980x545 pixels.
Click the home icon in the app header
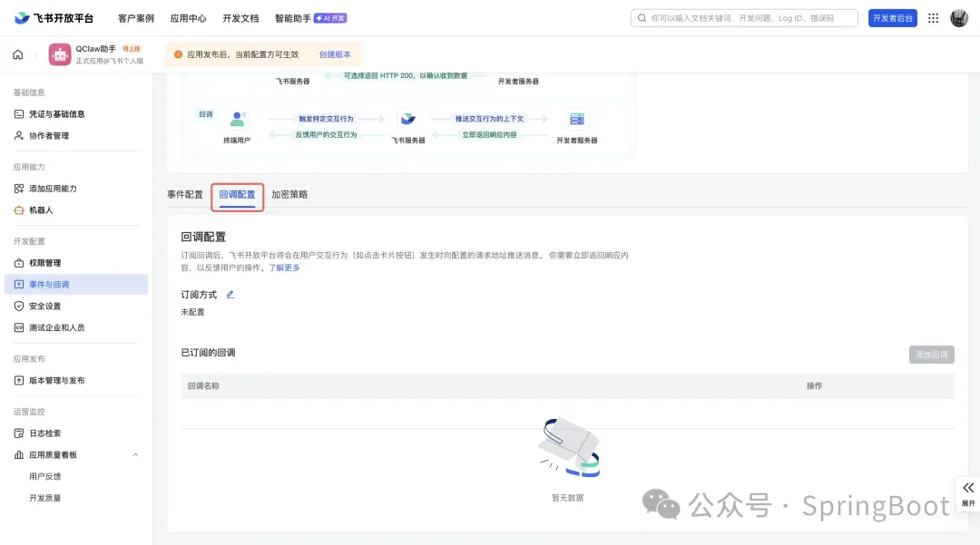pyautogui.click(x=17, y=54)
